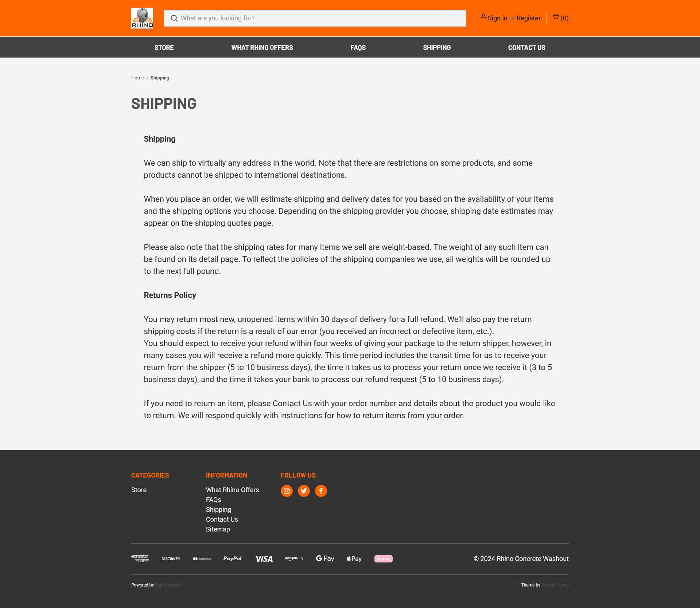Screen dimensions: 700x608
Task: Click the What Rhino Offers menu item
Action: 262,47
